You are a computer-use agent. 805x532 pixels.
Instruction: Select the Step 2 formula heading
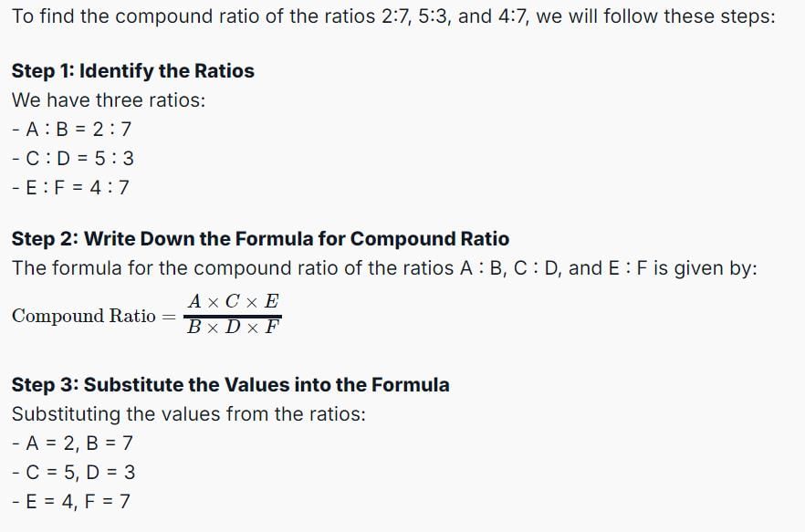coord(260,239)
